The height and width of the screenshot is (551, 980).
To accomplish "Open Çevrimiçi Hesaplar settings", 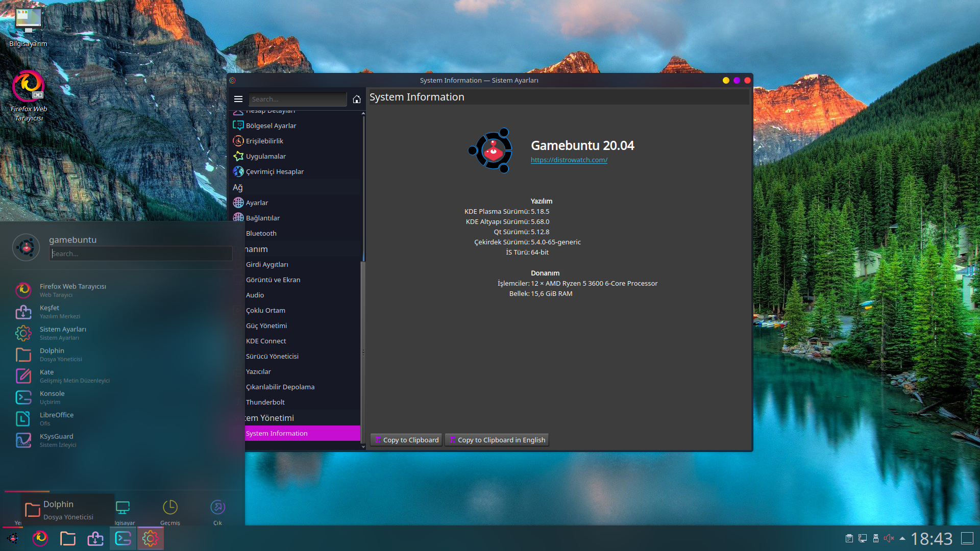I will click(275, 171).
